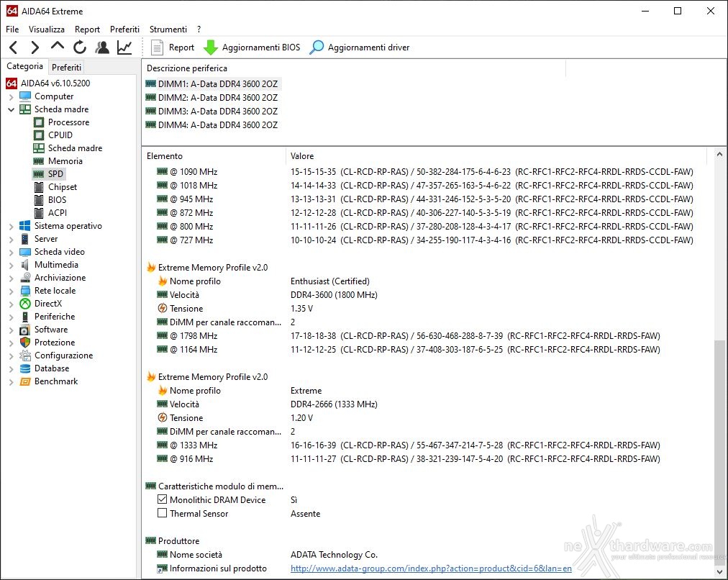Screen dimensions: 728x580
Task: Expand the Periferiche tree node
Action: tap(11, 317)
